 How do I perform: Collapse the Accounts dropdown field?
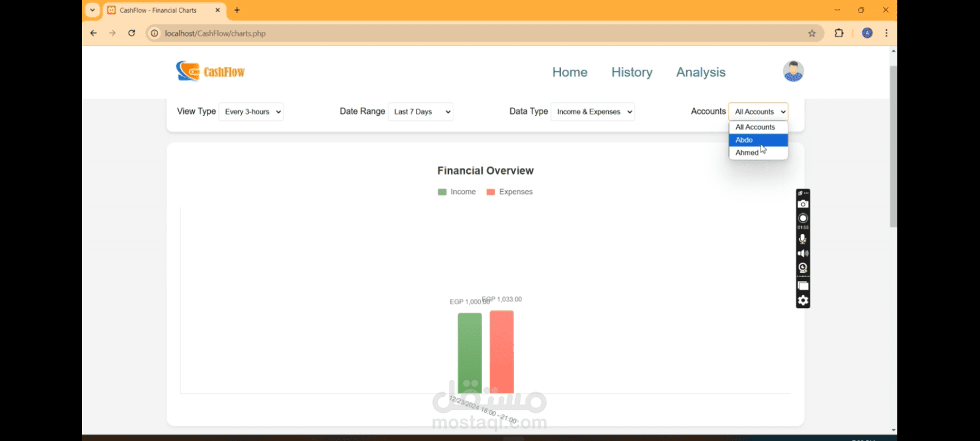(758, 111)
